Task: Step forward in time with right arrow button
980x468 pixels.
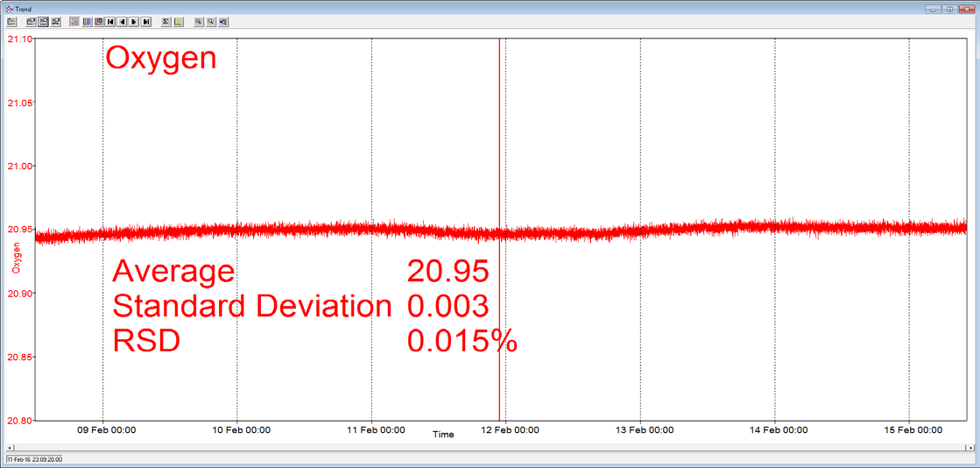Action: (134, 21)
